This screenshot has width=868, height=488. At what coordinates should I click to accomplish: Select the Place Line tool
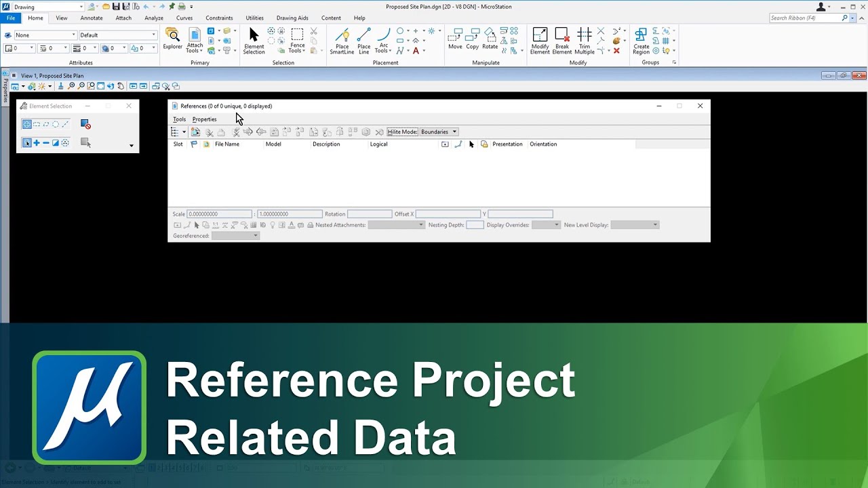[x=363, y=41]
